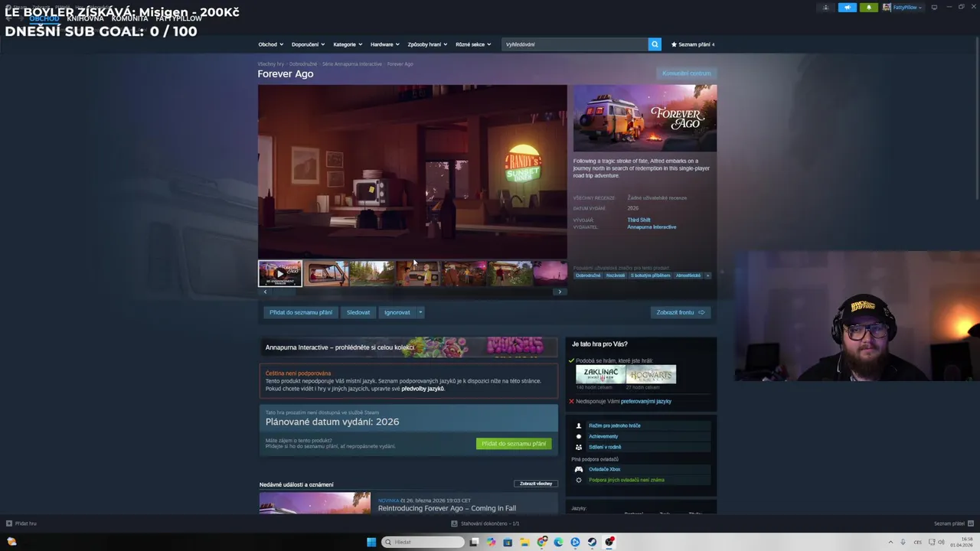Show hidden icons in the system tray
The height and width of the screenshot is (551, 980).
coord(891,542)
